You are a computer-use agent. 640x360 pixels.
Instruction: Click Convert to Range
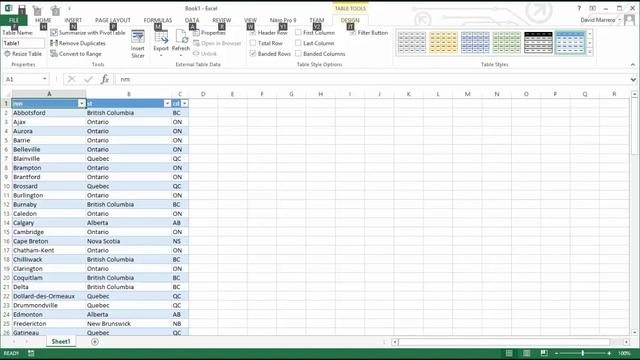click(76, 54)
